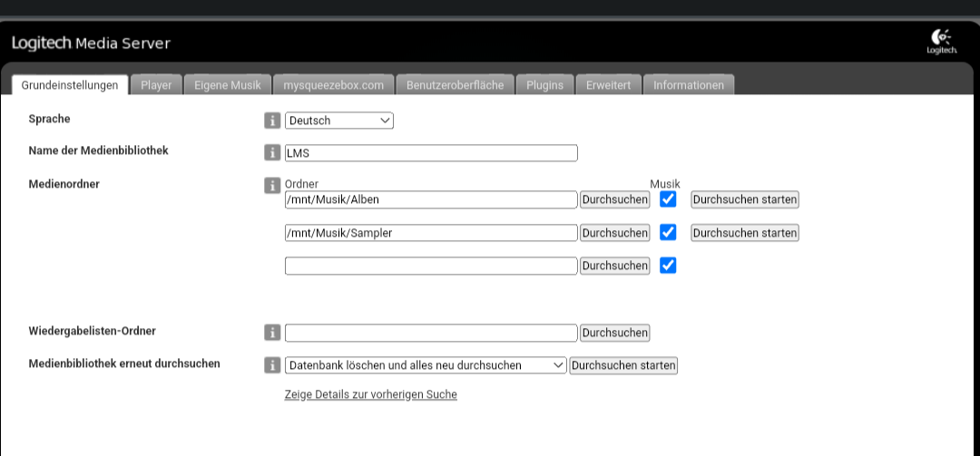The width and height of the screenshot is (980, 456).
Task: Focus the Wiedergabelisten-Ordner input field
Action: [431, 333]
